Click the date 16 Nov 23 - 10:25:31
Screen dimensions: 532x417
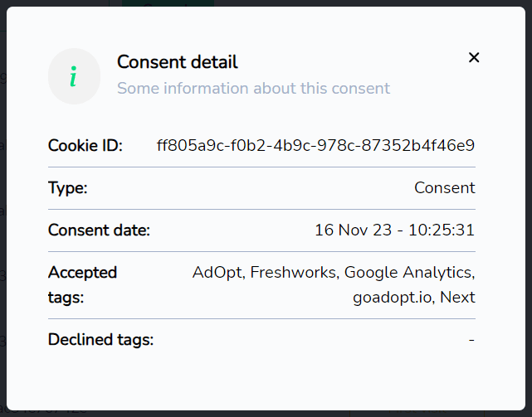394,230
